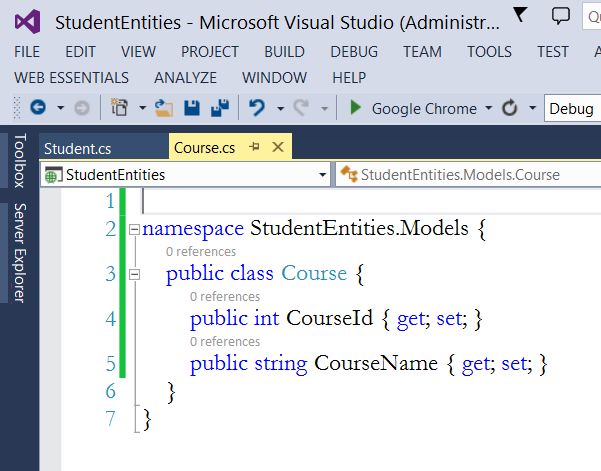This screenshot has width=601, height=471.
Task: Start debugging with the green play icon
Action: (x=355, y=108)
